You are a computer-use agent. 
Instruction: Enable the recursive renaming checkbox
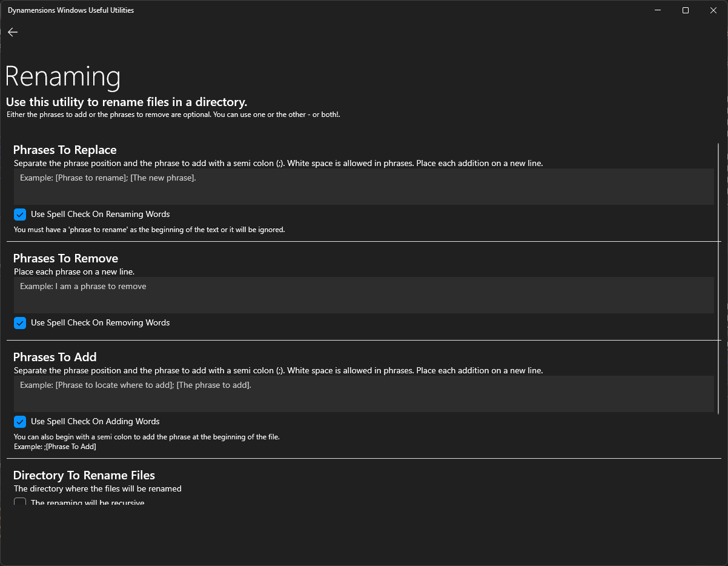point(20,502)
